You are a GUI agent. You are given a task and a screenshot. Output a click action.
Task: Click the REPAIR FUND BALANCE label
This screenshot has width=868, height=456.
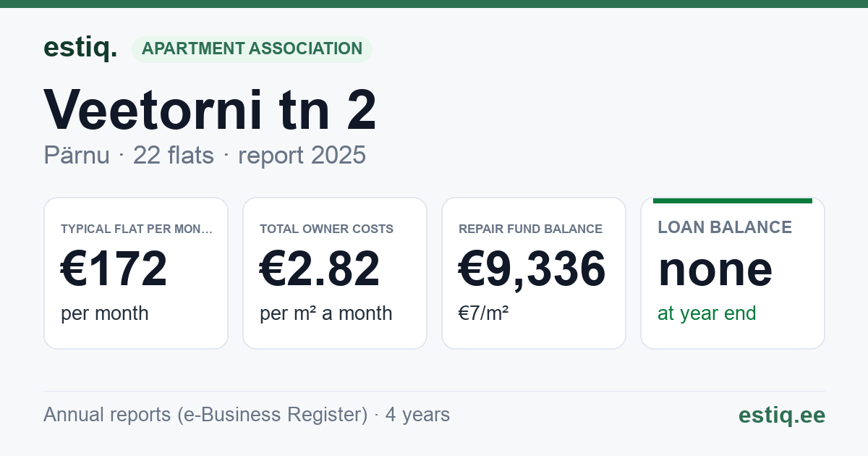click(530, 229)
